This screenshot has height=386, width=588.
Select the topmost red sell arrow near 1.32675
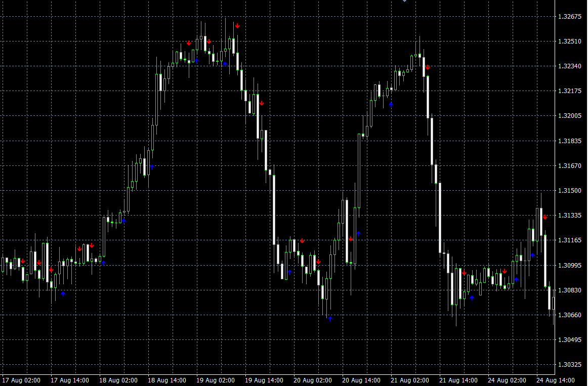coord(237,26)
